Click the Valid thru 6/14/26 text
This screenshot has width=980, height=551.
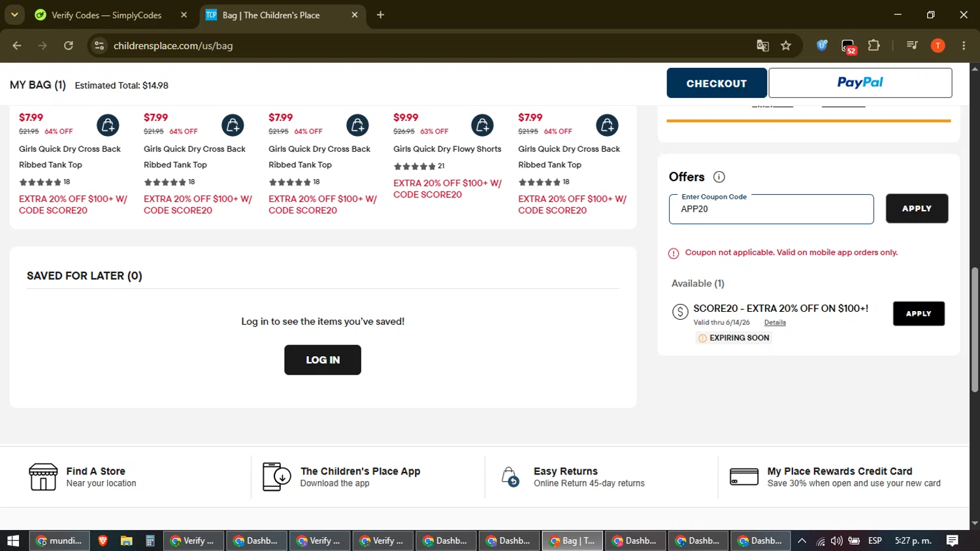point(721,322)
